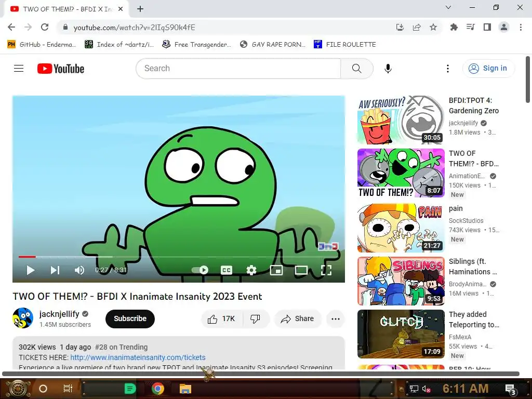Screen dimensions: 532x399
Task: Dislike the video with thumbs down
Action: (256, 319)
